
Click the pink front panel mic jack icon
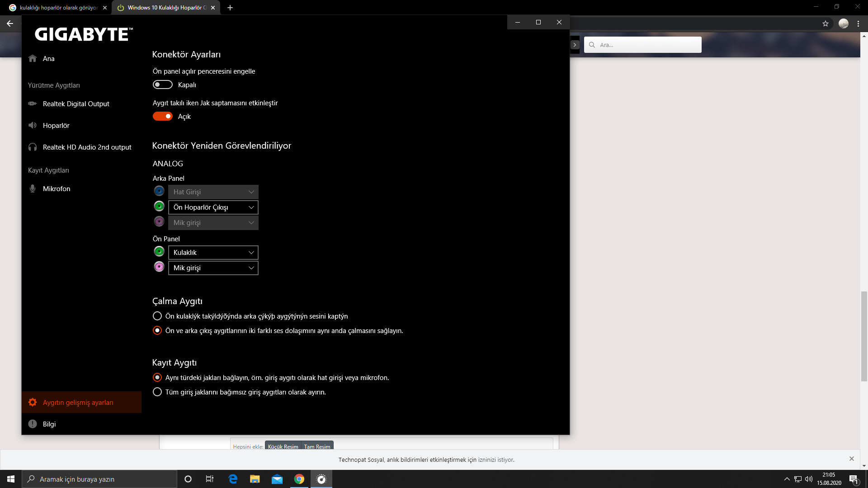159,267
